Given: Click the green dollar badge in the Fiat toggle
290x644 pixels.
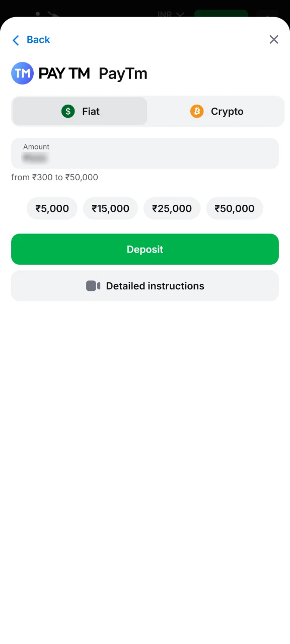Looking at the screenshot, I should click(68, 111).
